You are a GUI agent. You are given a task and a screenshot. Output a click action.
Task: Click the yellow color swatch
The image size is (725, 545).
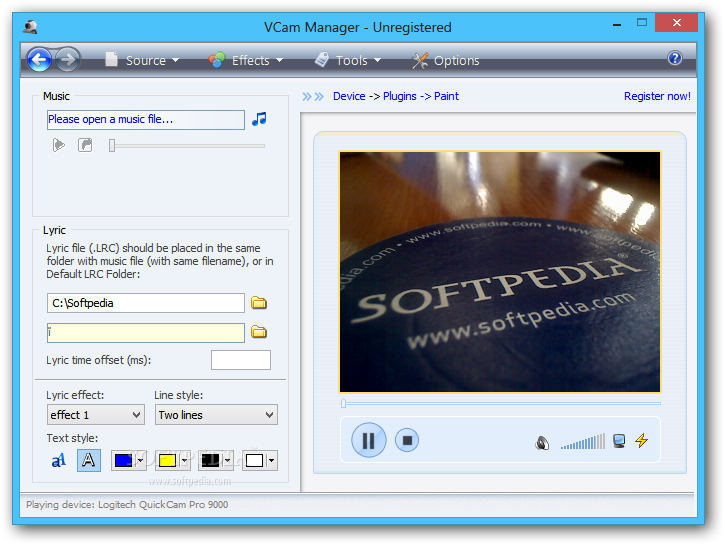point(167,460)
